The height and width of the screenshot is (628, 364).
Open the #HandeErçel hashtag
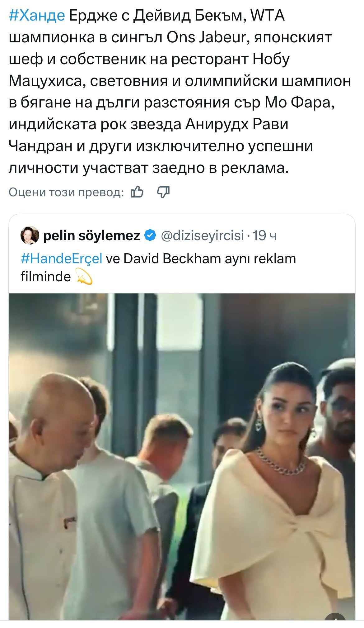61,259
